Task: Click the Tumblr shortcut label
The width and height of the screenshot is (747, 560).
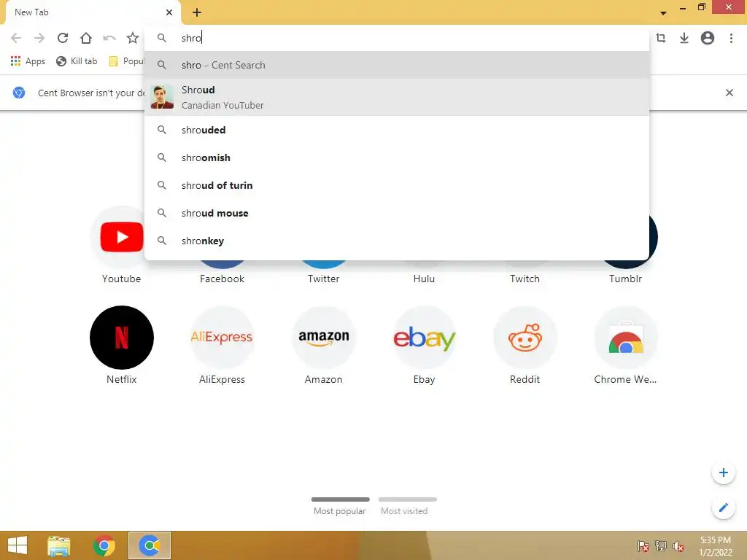Action: [x=625, y=279]
